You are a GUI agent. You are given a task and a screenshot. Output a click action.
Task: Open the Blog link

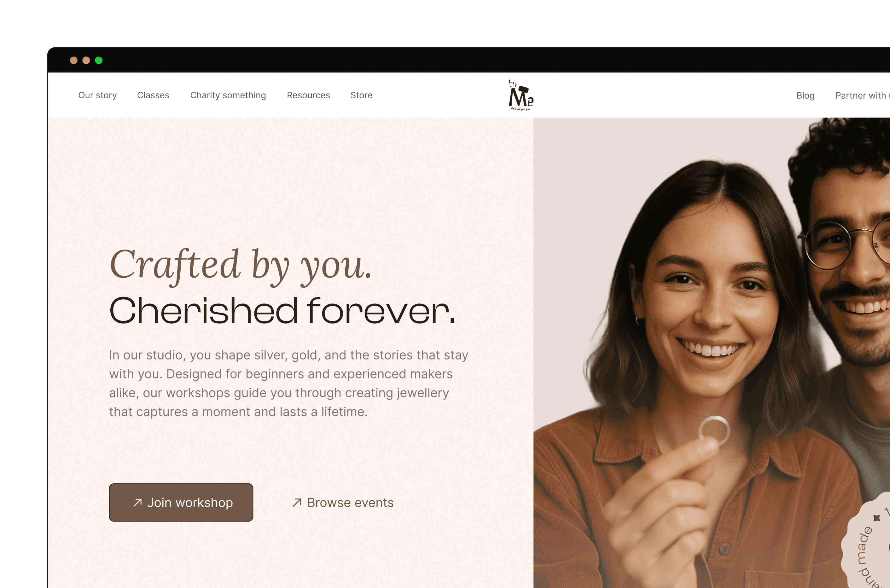(x=806, y=95)
